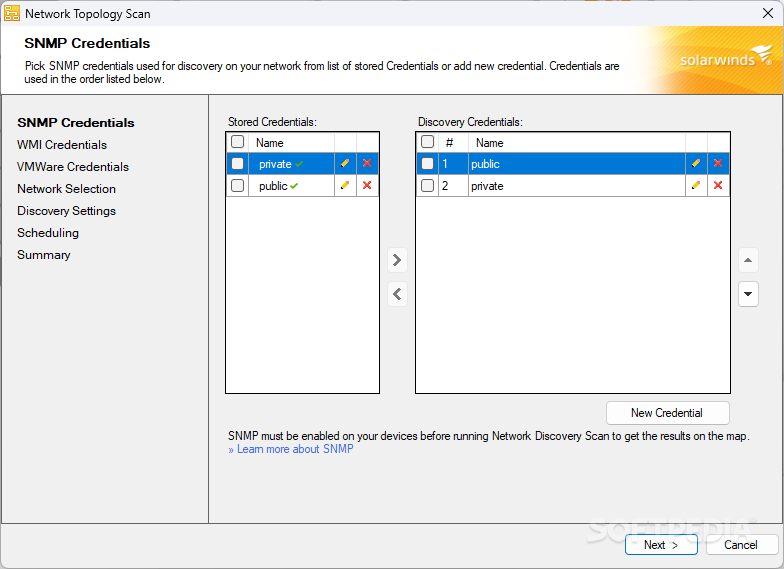The image size is (784, 569).
Task: Open Discovery Settings step in sidebar
Action: (66, 211)
